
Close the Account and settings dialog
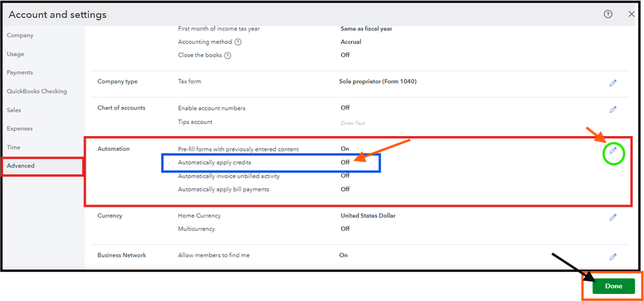631,14
